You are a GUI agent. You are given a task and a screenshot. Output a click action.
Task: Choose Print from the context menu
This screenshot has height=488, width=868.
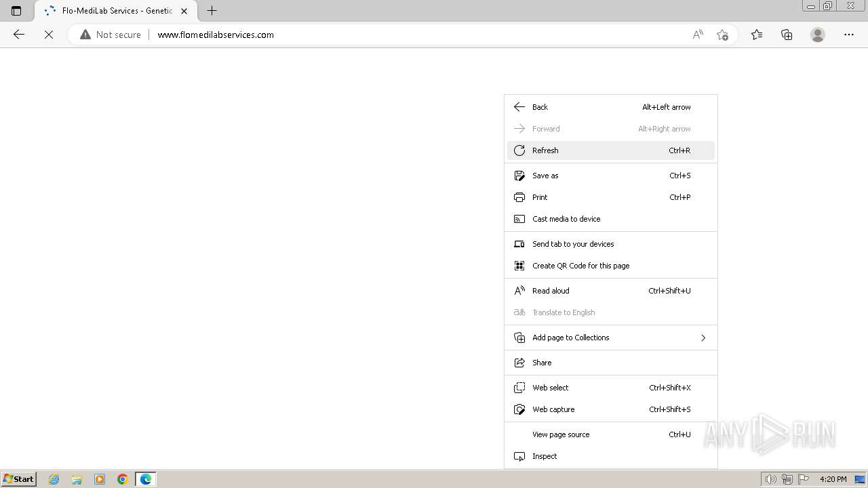[x=611, y=197]
